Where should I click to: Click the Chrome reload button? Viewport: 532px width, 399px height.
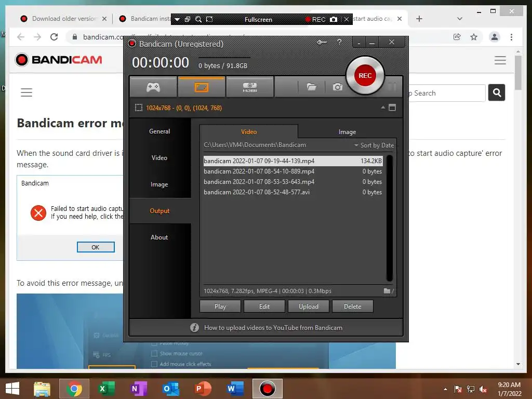[x=54, y=37]
